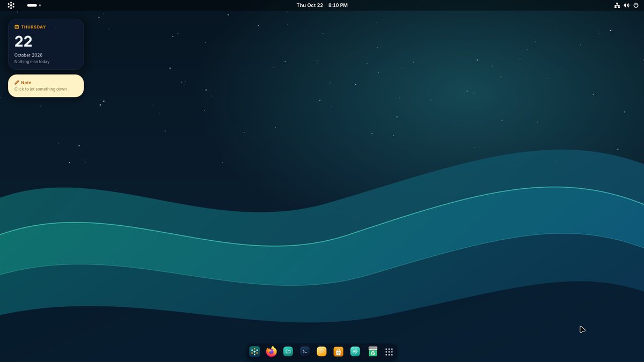Screen dimensions: 644x362
Task: Open the Files folder icon in the dock
Action: (x=288, y=352)
